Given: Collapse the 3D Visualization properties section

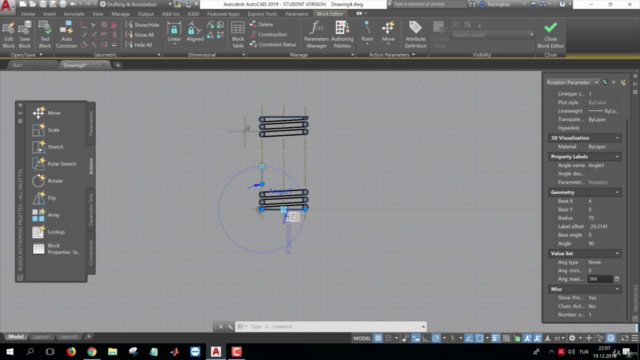Looking at the screenshot, I should (x=617, y=138).
